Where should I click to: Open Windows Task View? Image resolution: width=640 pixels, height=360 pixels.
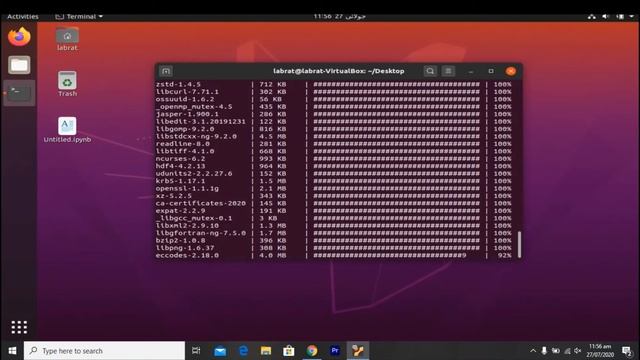pos(196,351)
